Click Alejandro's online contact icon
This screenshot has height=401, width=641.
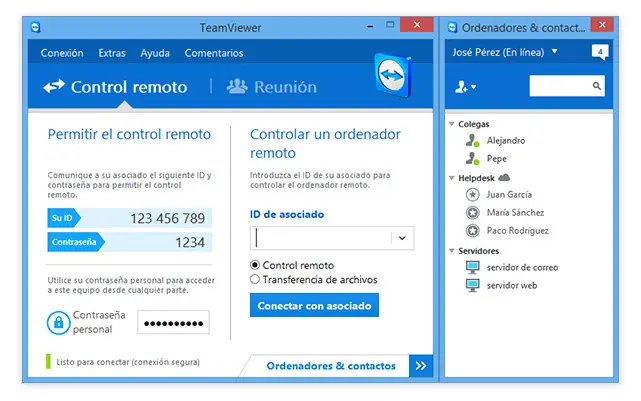(473, 141)
